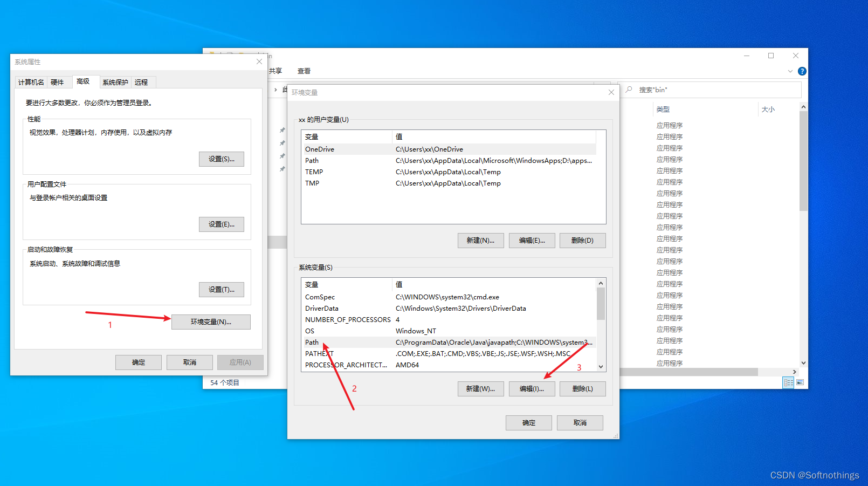The width and height of the screenshot is (868, 486).
Task: Select the NUMBER_OF_PROCESSORS system variable
Action: [x=449, y=320]
